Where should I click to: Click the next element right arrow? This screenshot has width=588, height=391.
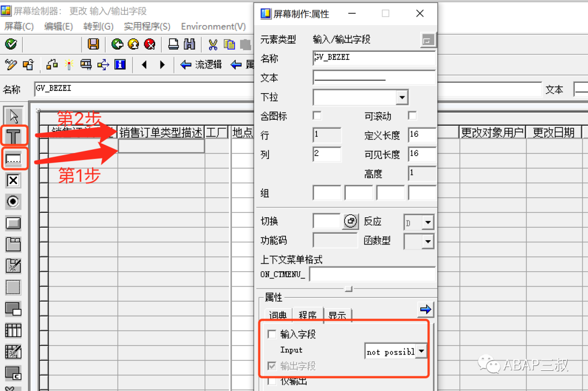[x=162, y=65]
